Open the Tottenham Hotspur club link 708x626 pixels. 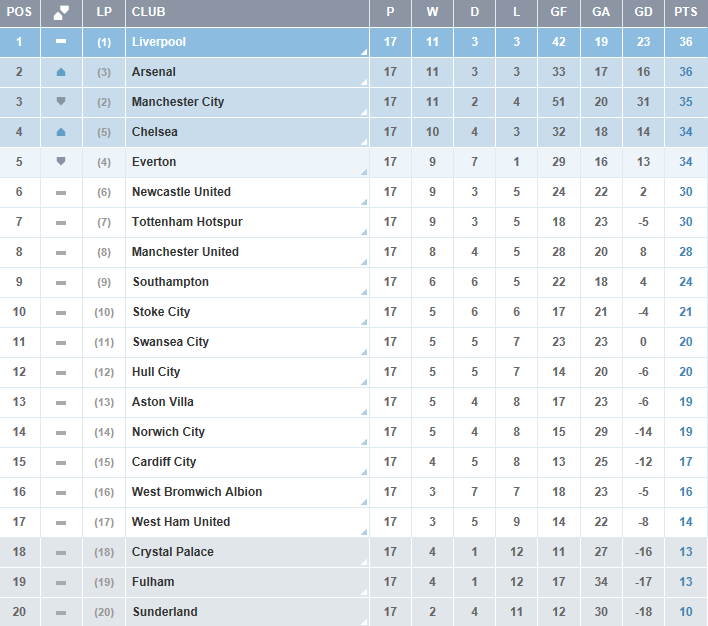[x=187, y=222]
